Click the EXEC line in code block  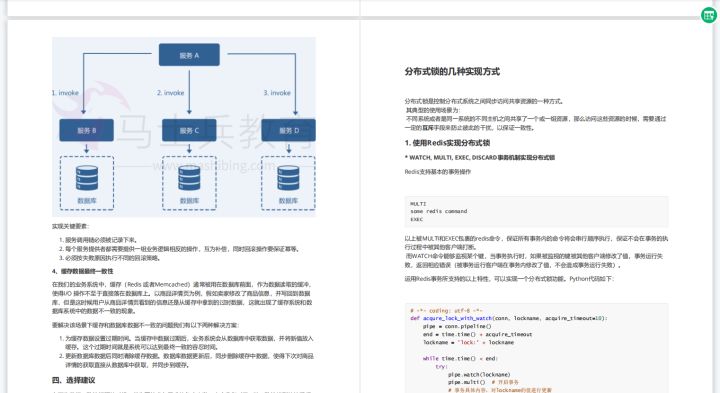[x=417, y=219]
